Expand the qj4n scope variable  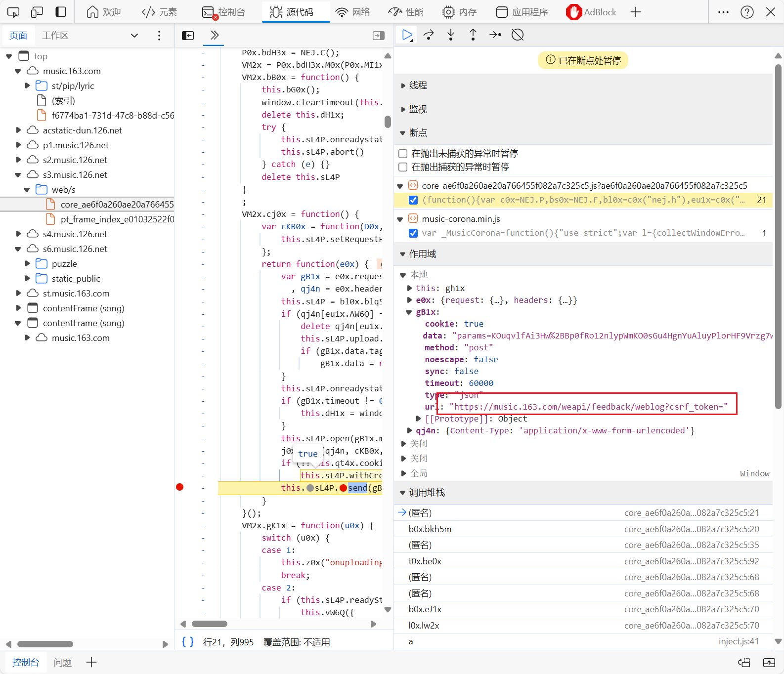coord(409,431)
